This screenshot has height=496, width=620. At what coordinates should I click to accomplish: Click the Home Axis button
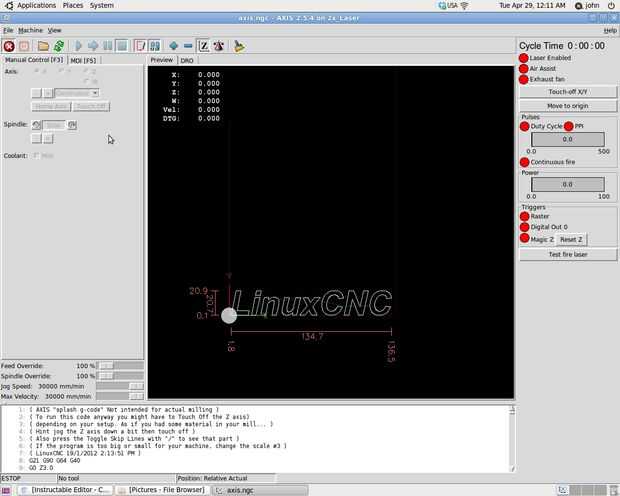click(51, 107)
